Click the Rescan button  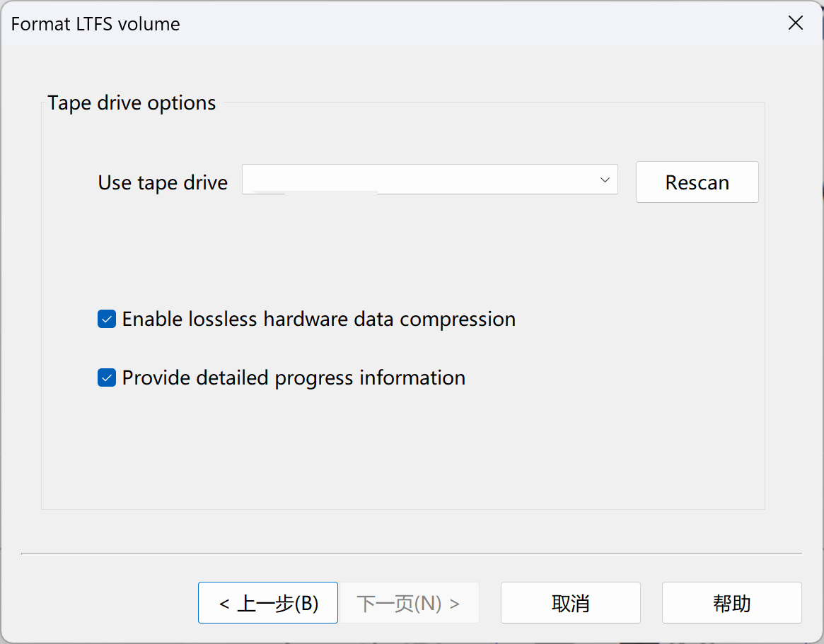[x=697, y=182]
